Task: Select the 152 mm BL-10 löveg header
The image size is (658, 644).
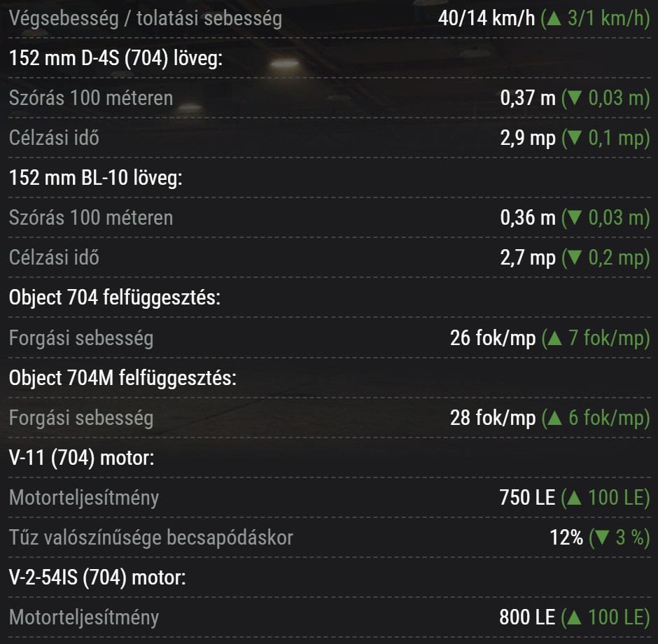Action: pyautogui.click(x=96, y=178)
